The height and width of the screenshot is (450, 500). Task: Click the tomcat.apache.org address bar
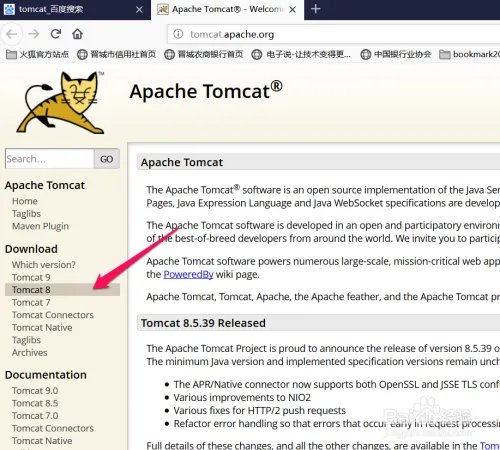click(333, 34)
